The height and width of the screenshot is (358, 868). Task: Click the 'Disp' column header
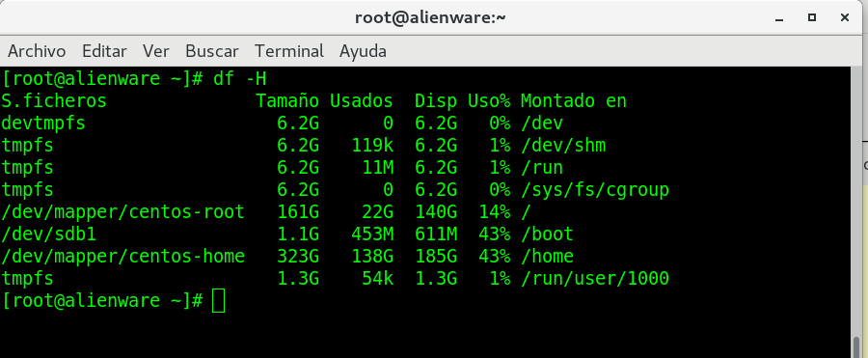click(x=436, y=101)
